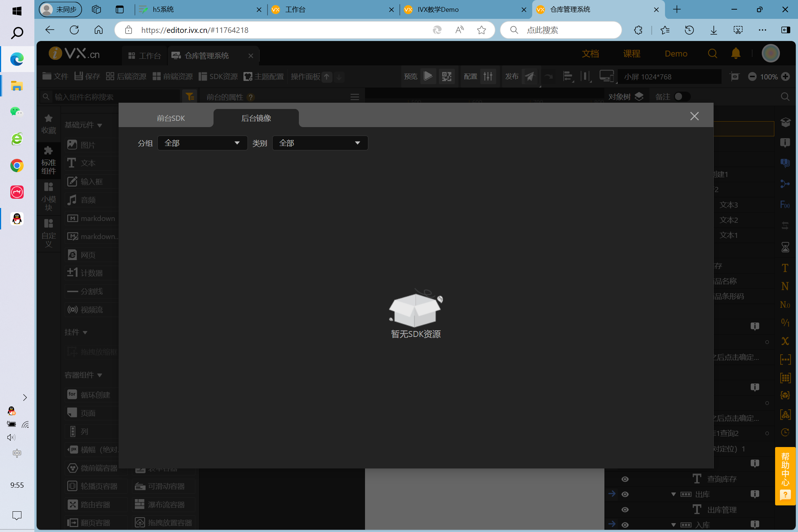
Task: Focus the 输入组件名称搜索 search field
Action: pyautogui.click(x=110, y=97)
